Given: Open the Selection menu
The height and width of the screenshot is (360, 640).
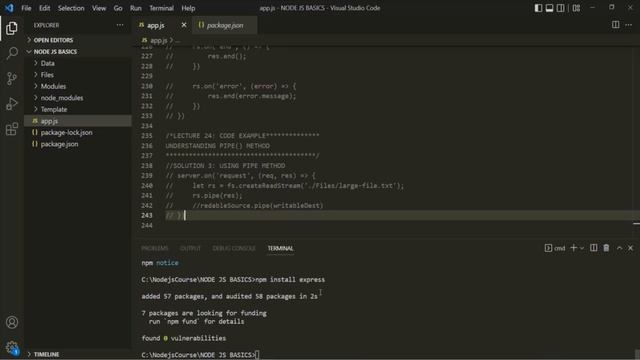Looking at the screenshot, I should click(71, 8).
